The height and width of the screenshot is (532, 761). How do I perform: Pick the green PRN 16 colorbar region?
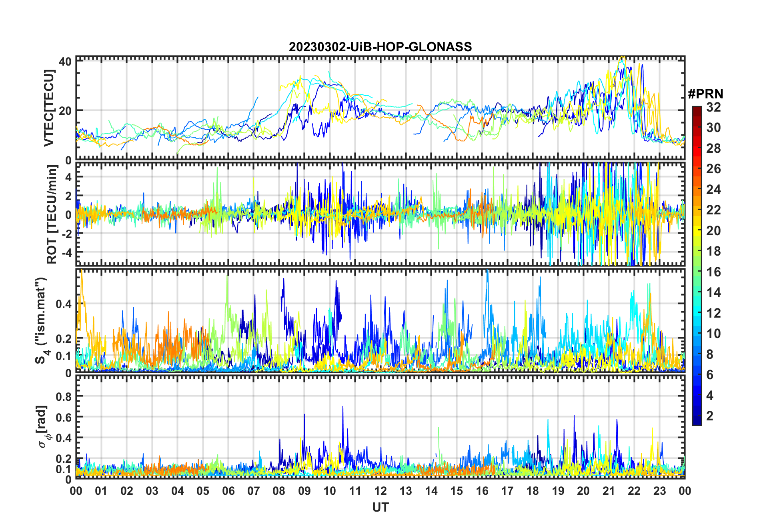pyautogui.click(x=697, y=272)
